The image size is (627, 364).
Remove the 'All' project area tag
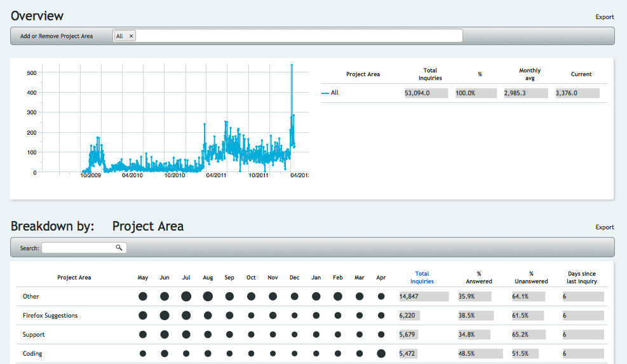pos(131,36)
